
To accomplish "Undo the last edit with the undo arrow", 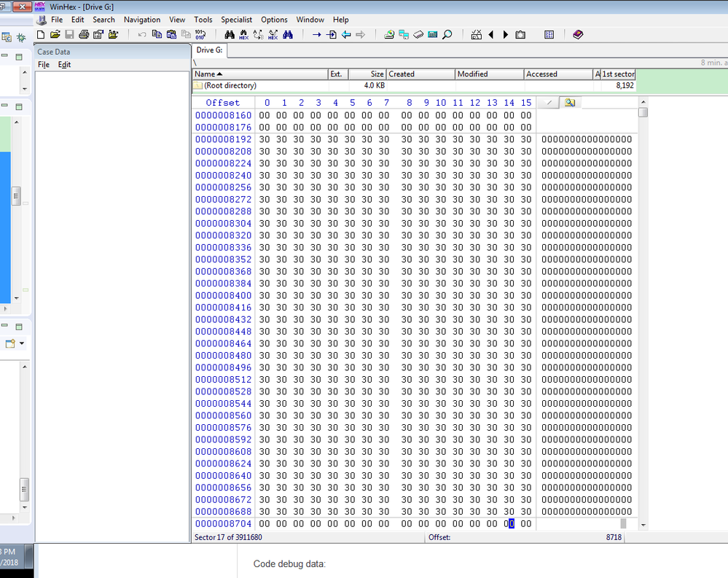I will [142, 34].
